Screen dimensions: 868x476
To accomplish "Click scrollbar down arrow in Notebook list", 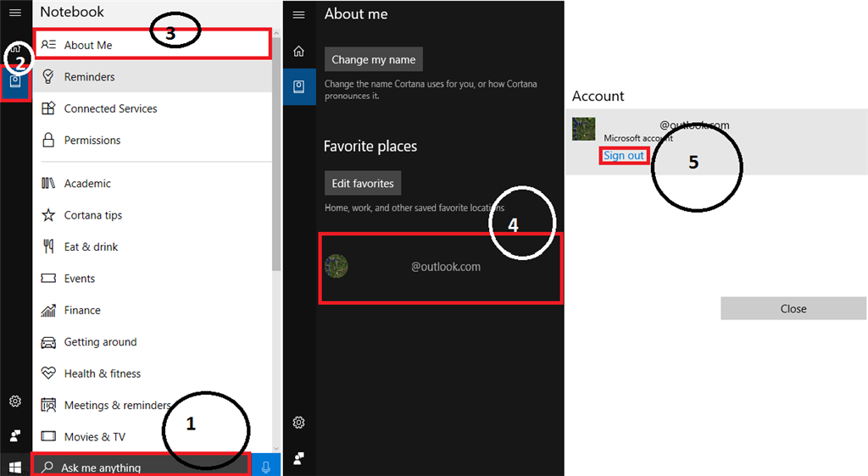I will (x=276, y=448).
